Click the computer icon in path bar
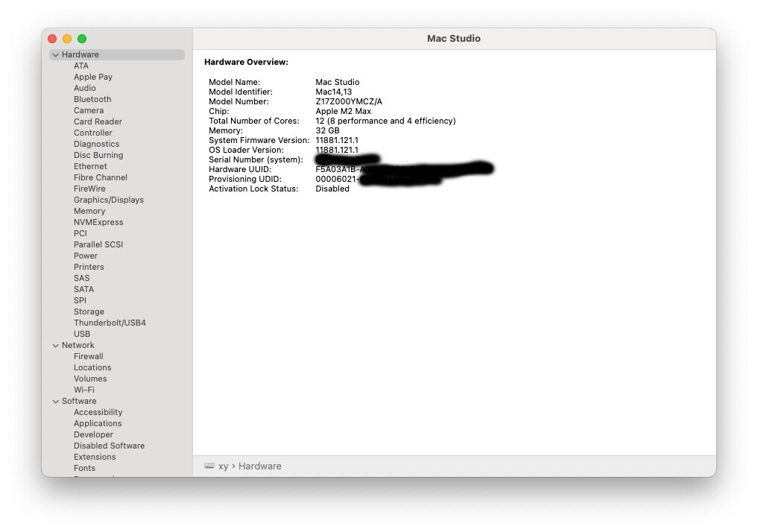The image size is (758, 532). pyautogui.click(x=209, y=466)
